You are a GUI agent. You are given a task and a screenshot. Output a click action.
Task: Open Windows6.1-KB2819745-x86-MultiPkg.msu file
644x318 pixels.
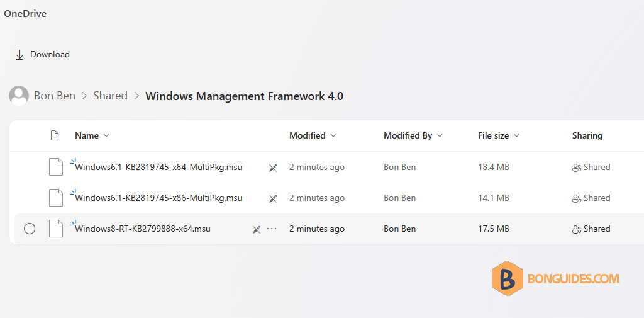pyautogui.click(x=158, y=198)
